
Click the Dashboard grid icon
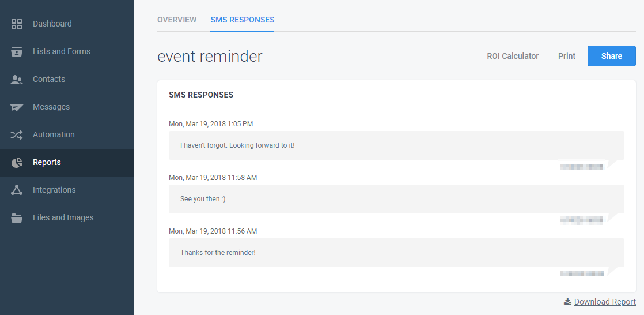(17, 24)
